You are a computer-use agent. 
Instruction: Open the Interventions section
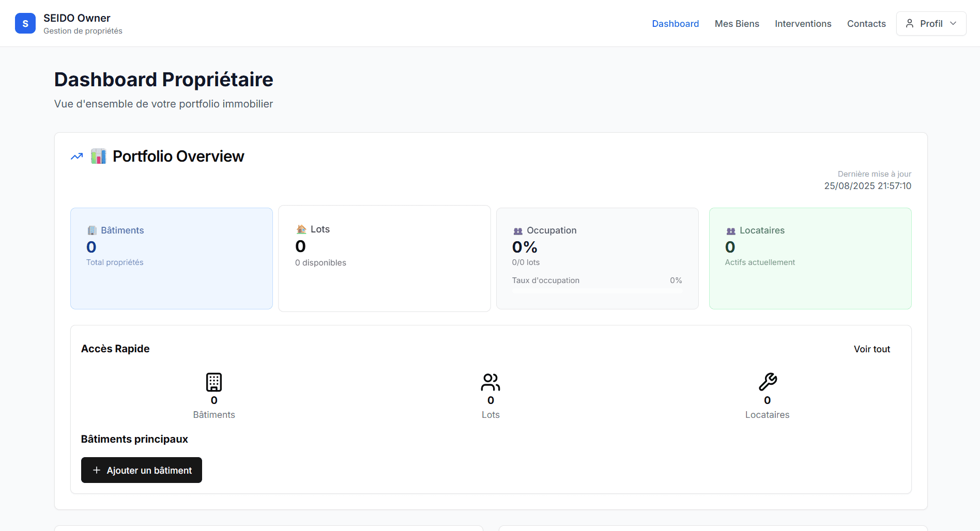pos(803,24)
